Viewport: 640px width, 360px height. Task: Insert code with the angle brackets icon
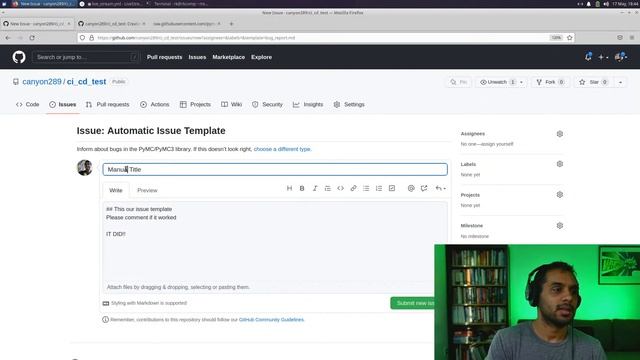[340, 188]
